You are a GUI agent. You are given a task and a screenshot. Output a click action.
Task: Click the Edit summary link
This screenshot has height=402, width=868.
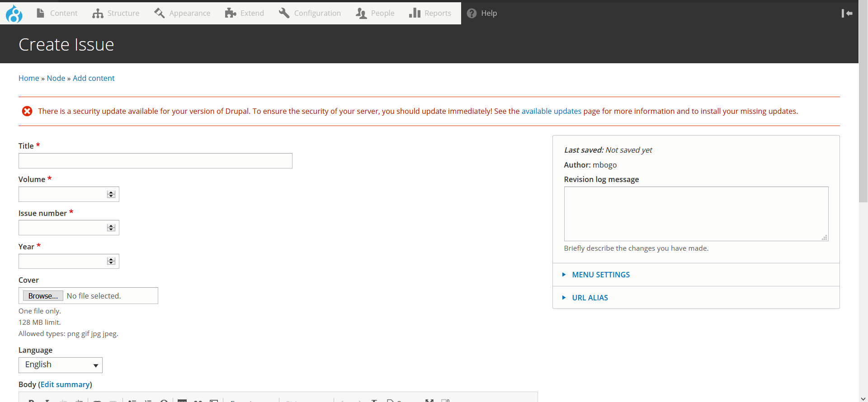pos(65,384)
